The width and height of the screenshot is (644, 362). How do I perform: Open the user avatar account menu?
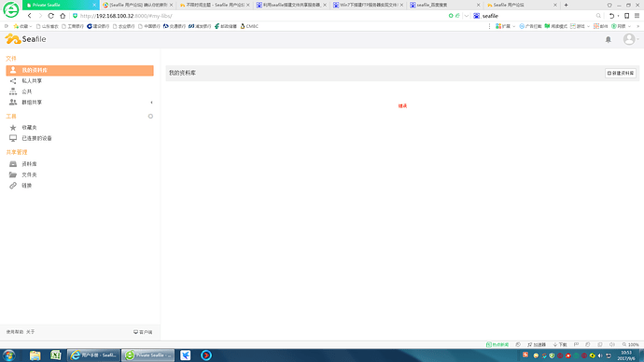[631, 39]
